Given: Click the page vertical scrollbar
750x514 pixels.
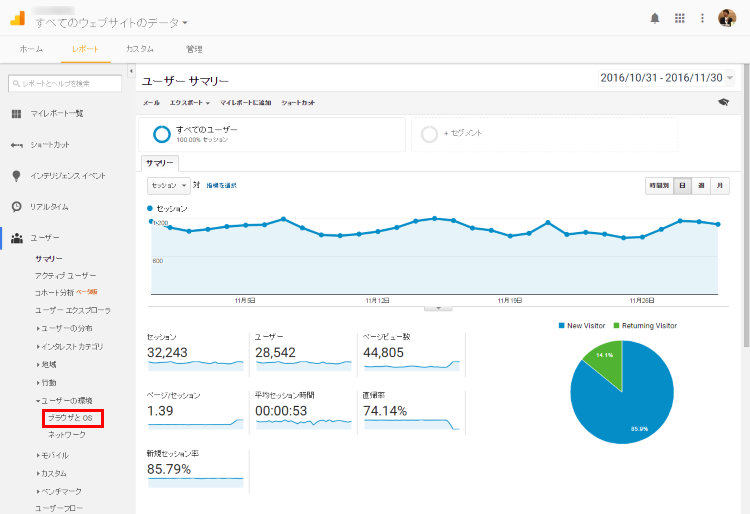Looking at the screenshot, I should click(746, 206).
